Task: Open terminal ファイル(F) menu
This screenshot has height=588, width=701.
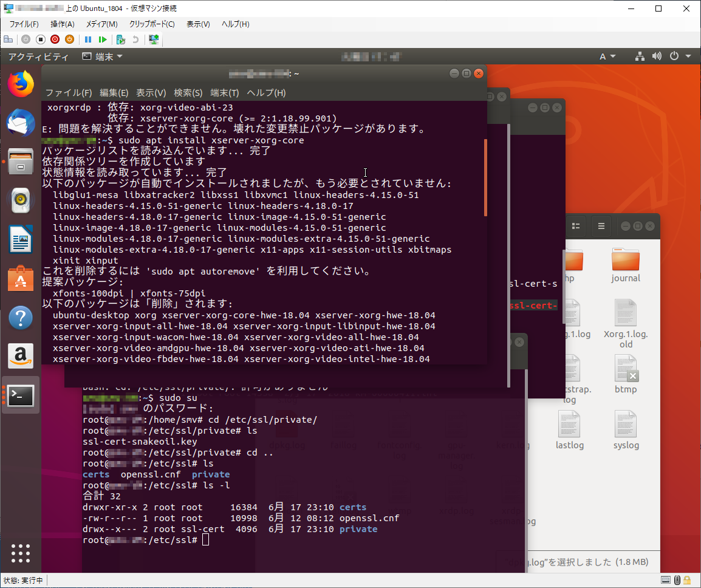Action: tap(69, 92)
